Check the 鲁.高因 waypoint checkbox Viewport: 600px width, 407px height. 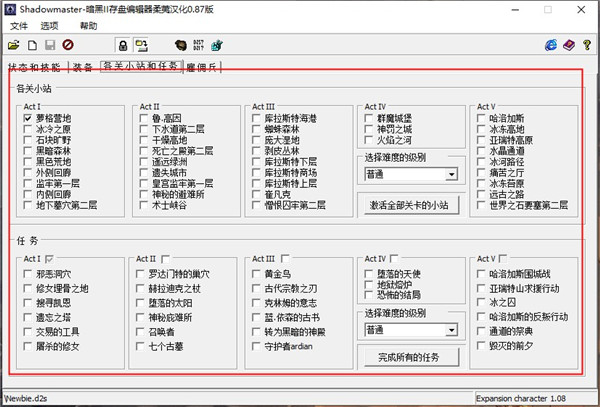[x=144, y=118]
